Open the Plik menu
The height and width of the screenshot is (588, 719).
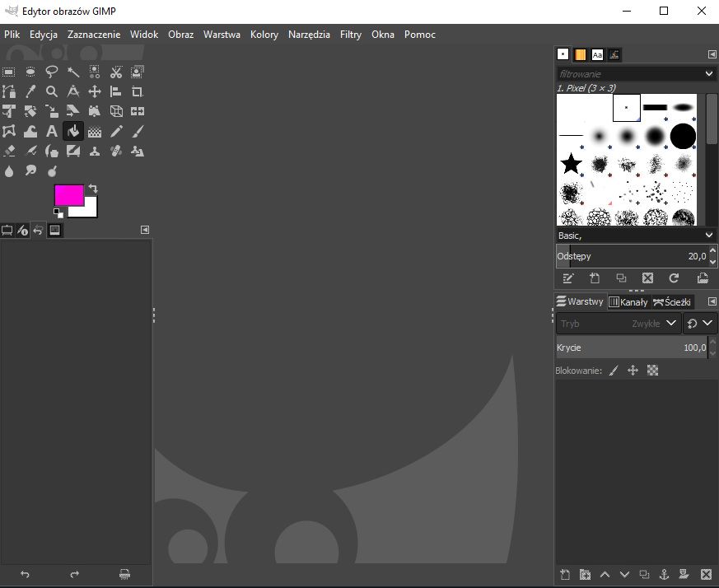tap(12, 35)
